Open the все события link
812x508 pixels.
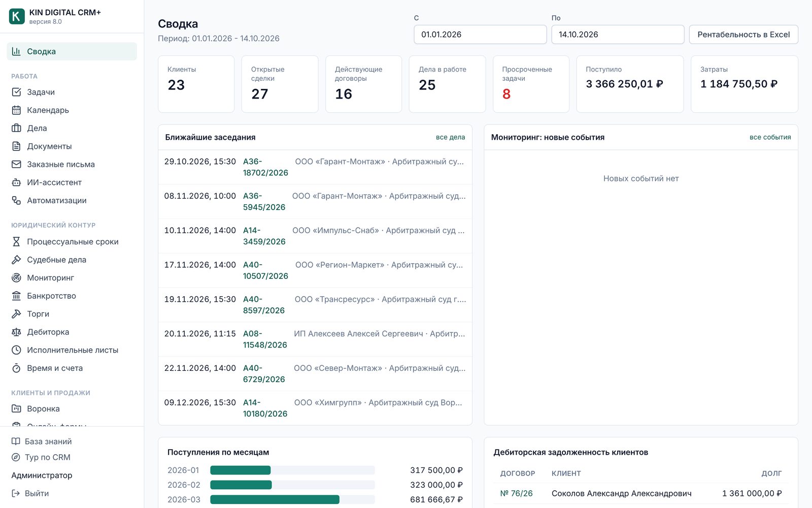(x=770, y=137)
